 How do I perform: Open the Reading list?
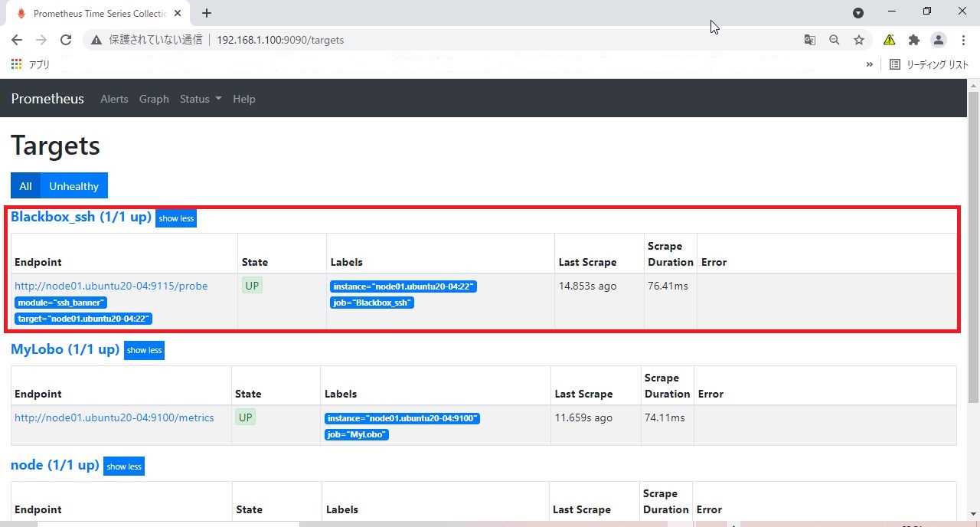[x=929, y=65]
